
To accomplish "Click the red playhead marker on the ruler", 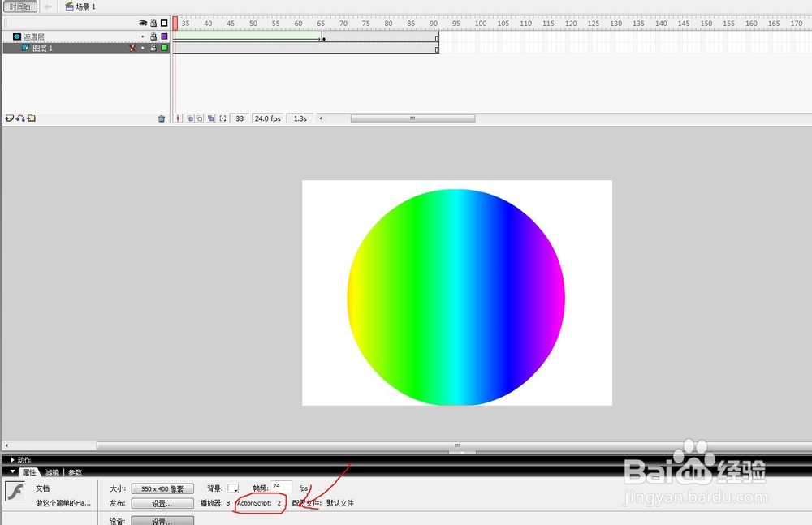I will (x=175, y=23).
